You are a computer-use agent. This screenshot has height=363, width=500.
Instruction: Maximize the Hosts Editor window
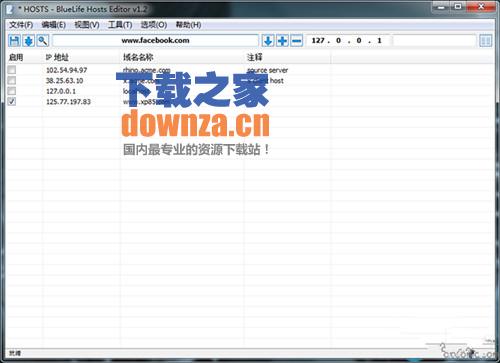point(458,7)
